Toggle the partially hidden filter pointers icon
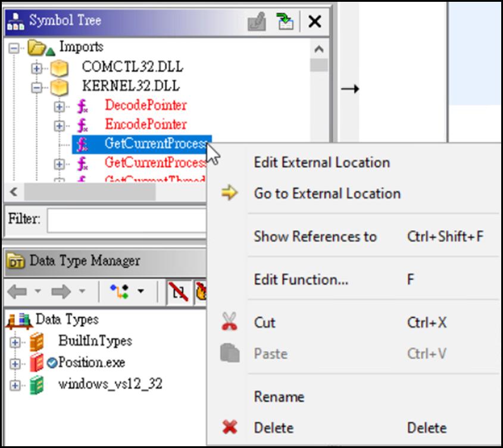The height and width of the screenshot is (448, 503). click(201, 291)
